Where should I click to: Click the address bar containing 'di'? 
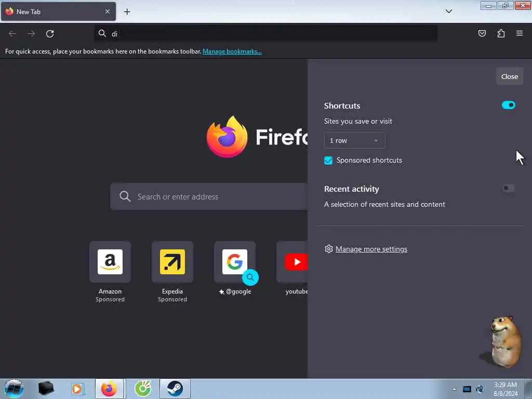(265, 34)
